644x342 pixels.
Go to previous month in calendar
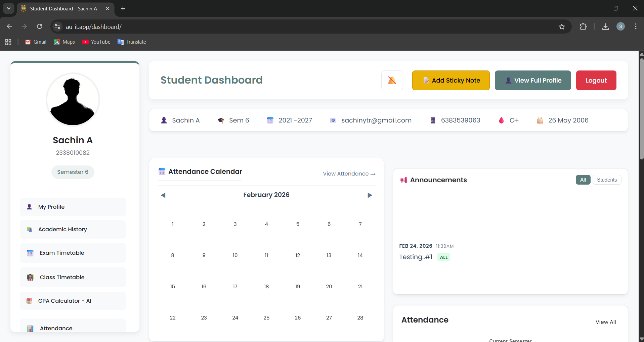coord(163,195)
